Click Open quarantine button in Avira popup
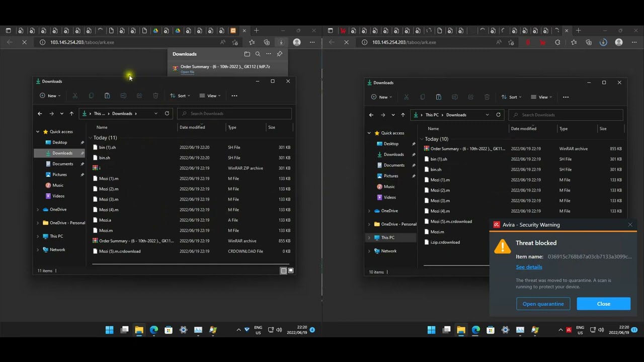Image resolution: width=644 pixels, height=362 pixels. click(543, 304)
